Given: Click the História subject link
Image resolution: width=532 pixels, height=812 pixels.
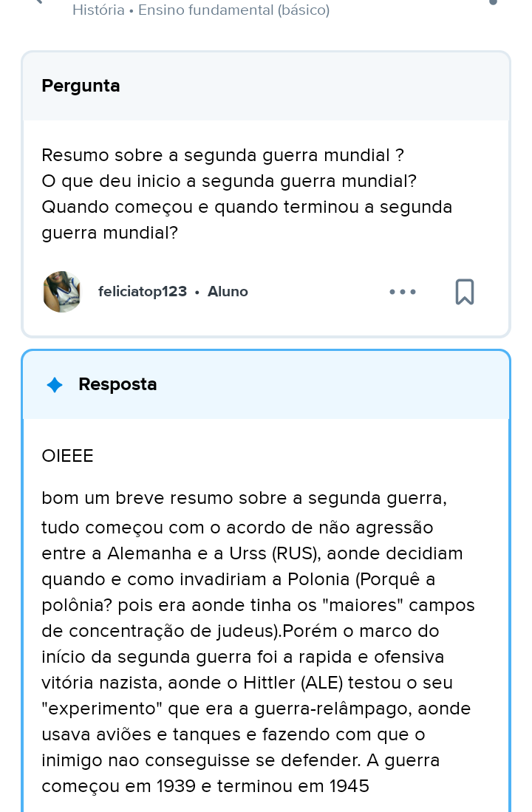Looking at the screenshot, I should 98,10.
